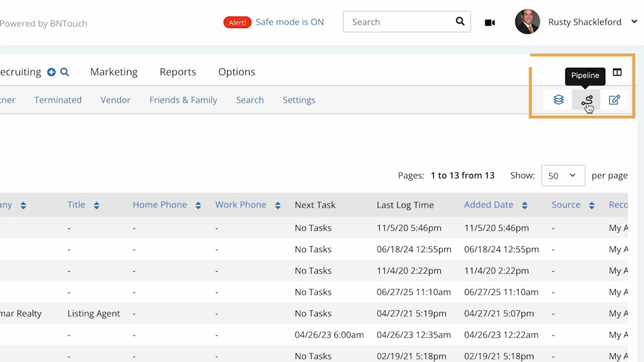The width and height of the screenshot is (644, 362).
Task: Switch to the Vendor tab
Action: [x=115, y=100]
